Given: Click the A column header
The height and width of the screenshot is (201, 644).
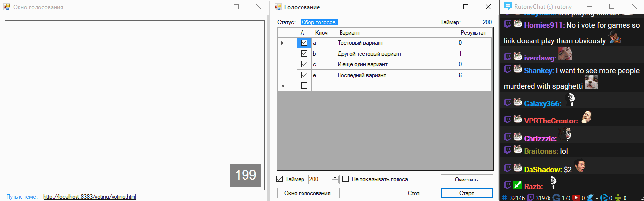Looking at the screenshot, I should [x=304, y=33].
